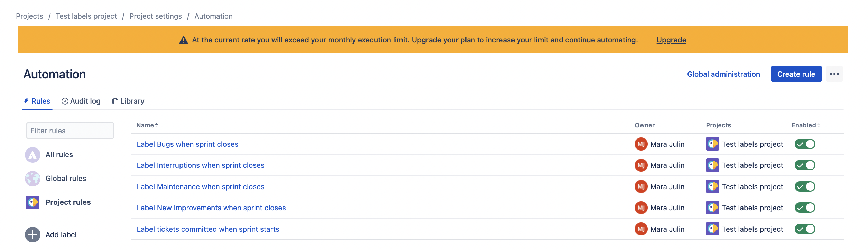Click the Add label plus icon

(33, 235)
